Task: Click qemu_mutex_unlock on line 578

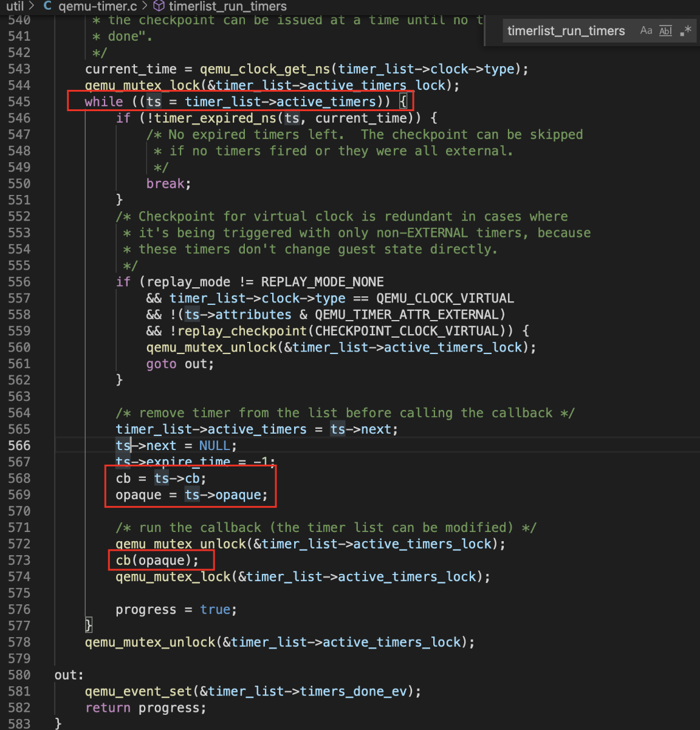Action: coord(150,642)
